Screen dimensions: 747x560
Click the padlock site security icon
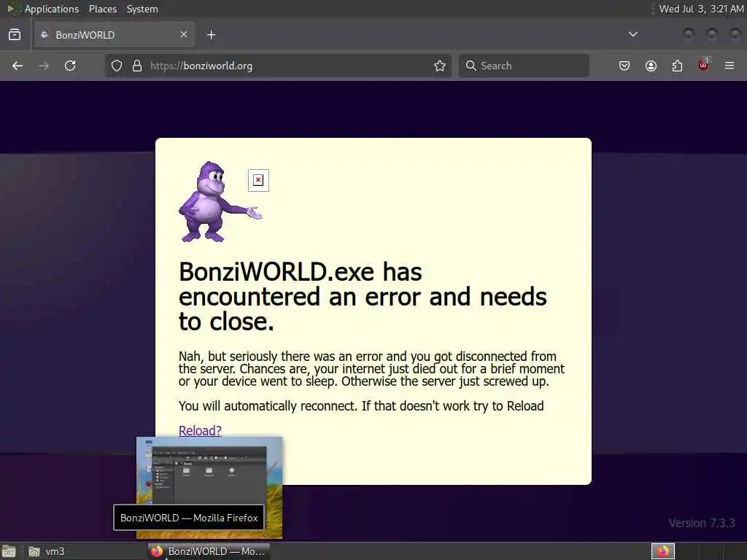tap(137, 66)
